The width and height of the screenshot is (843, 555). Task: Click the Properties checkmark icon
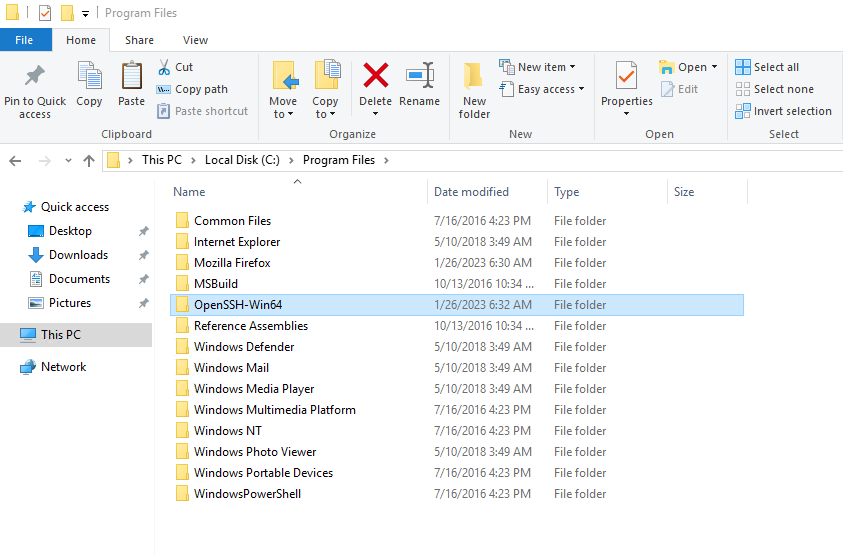[x=626, y=75]
